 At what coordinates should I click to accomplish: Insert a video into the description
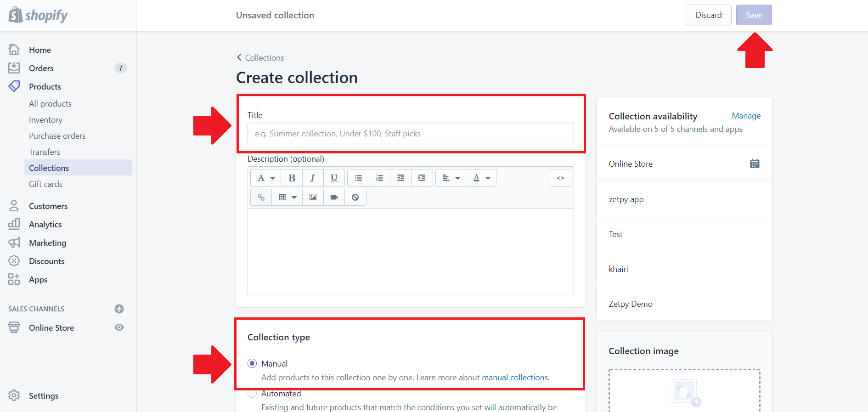coord(334,197)
